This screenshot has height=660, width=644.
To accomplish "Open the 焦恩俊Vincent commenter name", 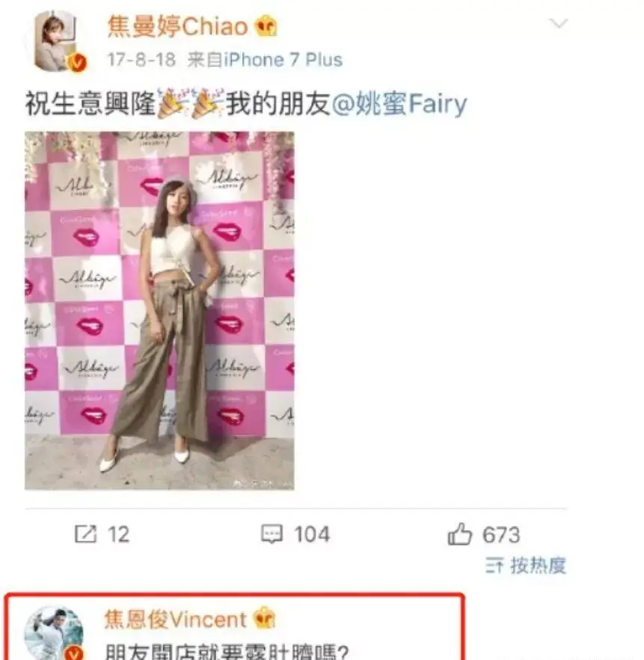I will (175, 620).
